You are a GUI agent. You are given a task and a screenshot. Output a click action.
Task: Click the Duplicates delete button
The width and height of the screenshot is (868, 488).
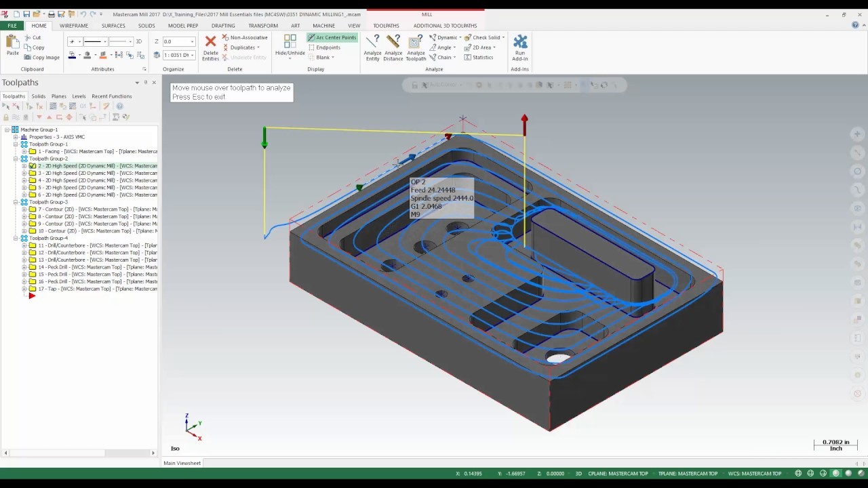pyautogui.click(x=242, y=47)
